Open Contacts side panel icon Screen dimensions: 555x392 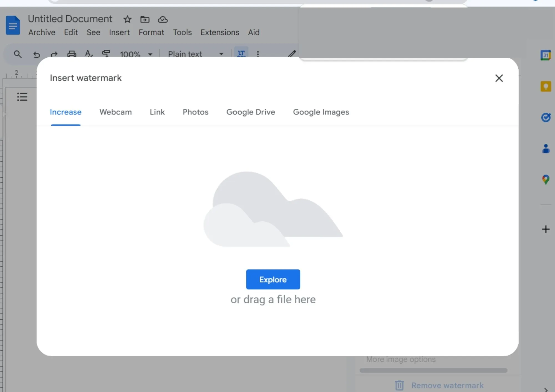coord(546,149)
